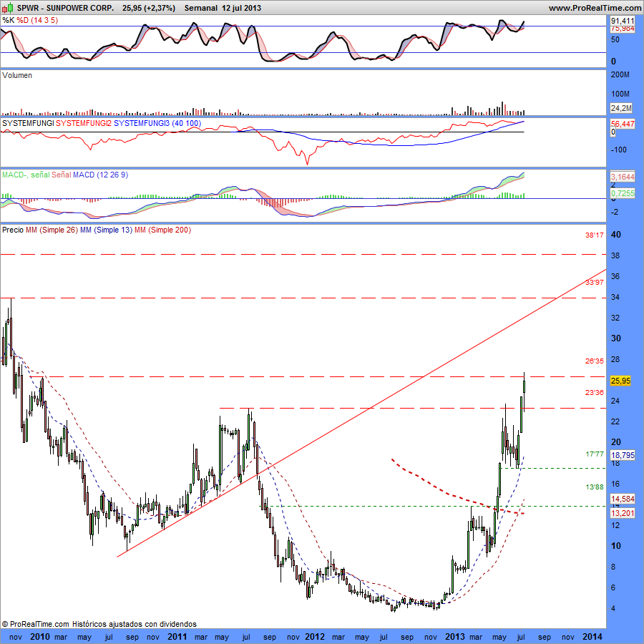The width and height of the screenshot is (644, 644).
Task: Click the 33'97 resistance level label
Action: point(595,283)
